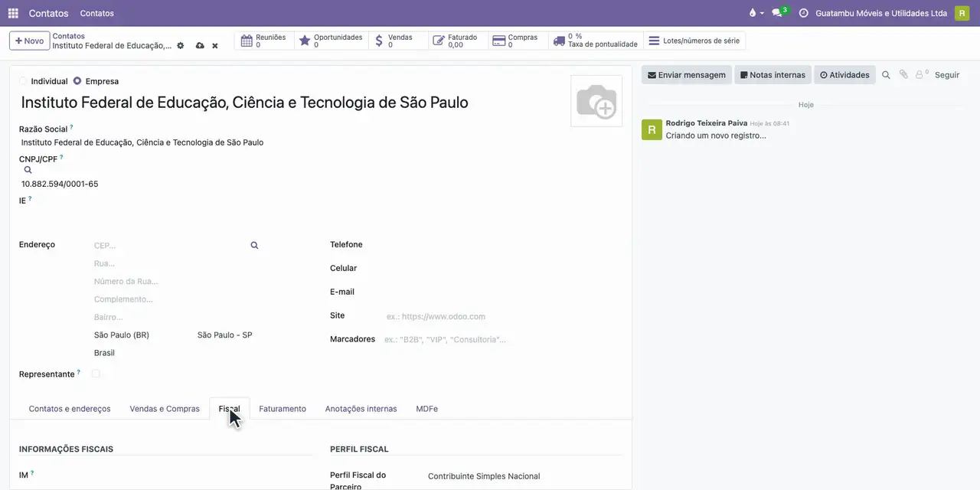Click the Rodrigo Teixeira Paiva message avatar

pyautogui.click(x=652, y=129)
